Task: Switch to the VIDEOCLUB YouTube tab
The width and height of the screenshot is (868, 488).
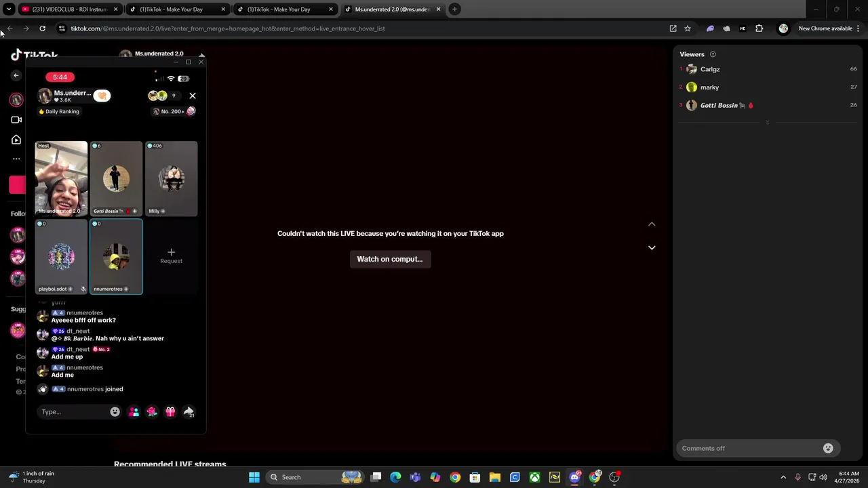Action: [70, 9]
